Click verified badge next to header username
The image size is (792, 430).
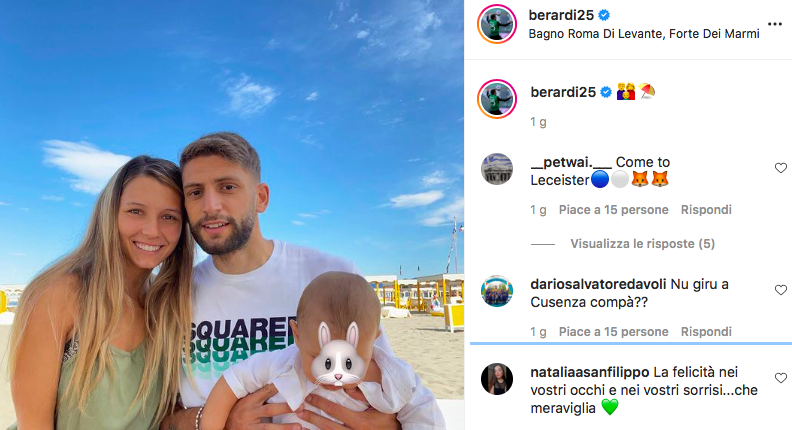[x=604, y=16]
